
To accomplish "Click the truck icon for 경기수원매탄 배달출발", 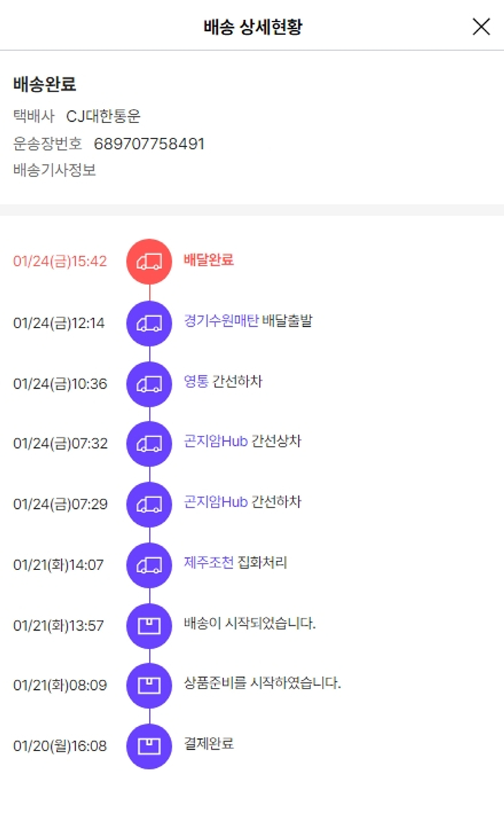I will [149, 323].
